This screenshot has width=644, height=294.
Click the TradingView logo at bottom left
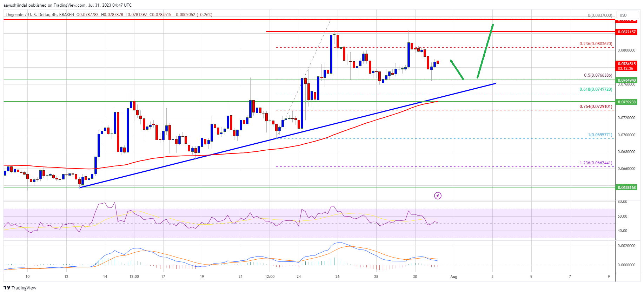[20, 288]
